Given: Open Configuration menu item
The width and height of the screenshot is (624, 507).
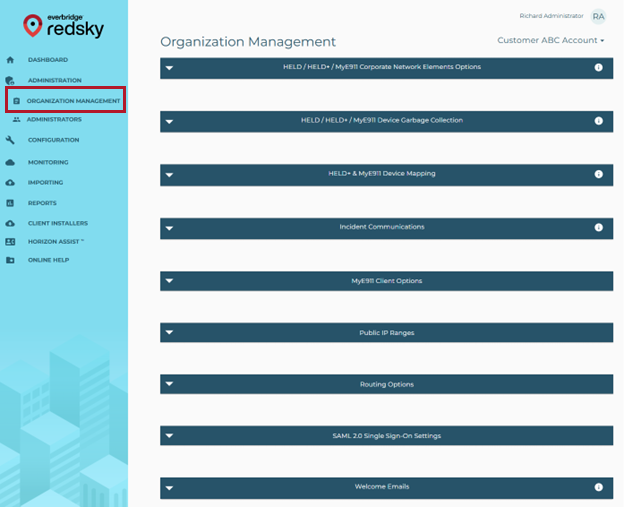Looking at the screenshot, I should [53, 140].
